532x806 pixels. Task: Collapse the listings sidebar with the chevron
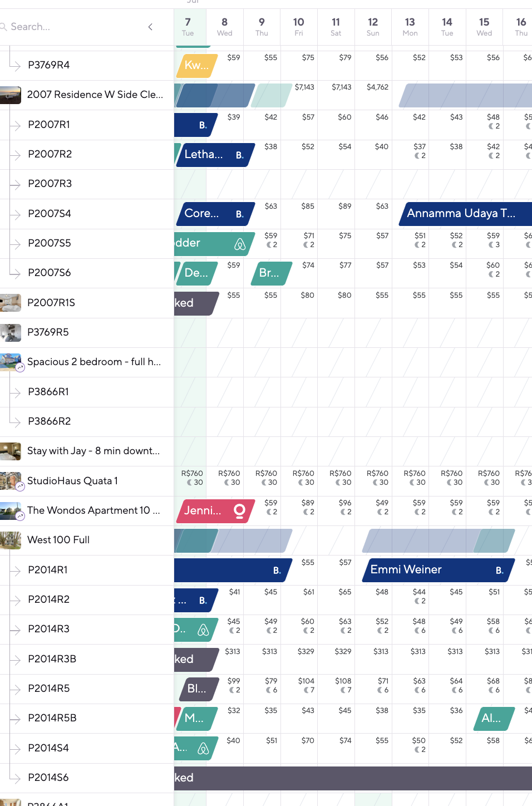click(x=150, y=27)
